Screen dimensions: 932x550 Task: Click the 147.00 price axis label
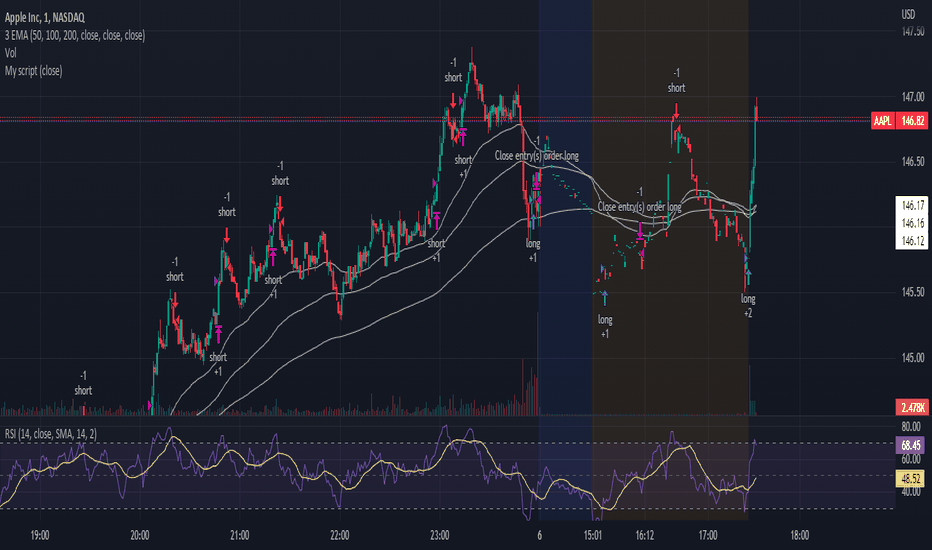(x=912, y=96)
